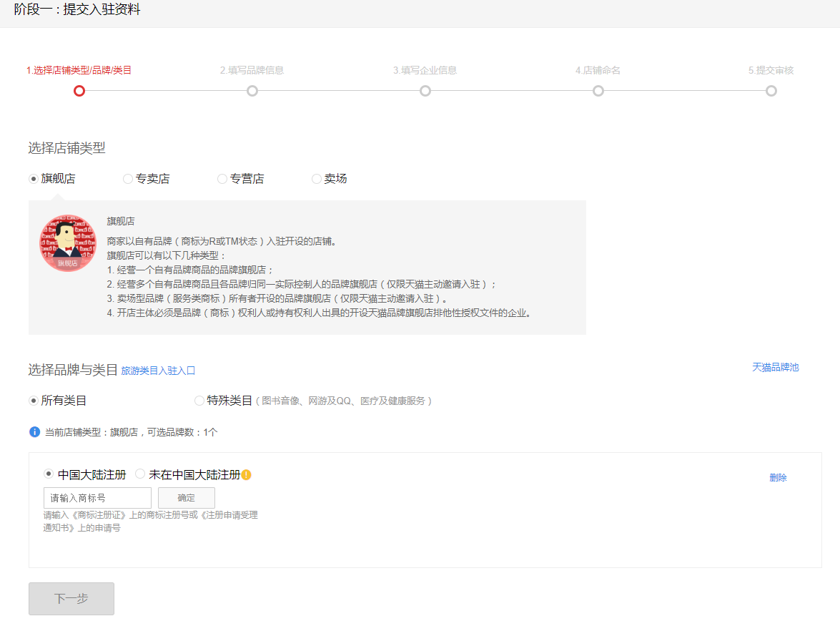Click the 旗舰店 avatar image in the description box
The width and height of the screenshot is (840, 621).
(x=68, y=243)
